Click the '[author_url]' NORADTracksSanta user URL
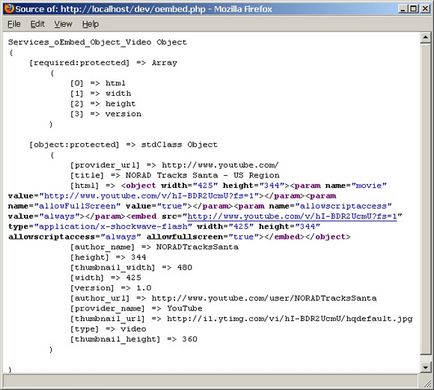 tap(264, 298)
